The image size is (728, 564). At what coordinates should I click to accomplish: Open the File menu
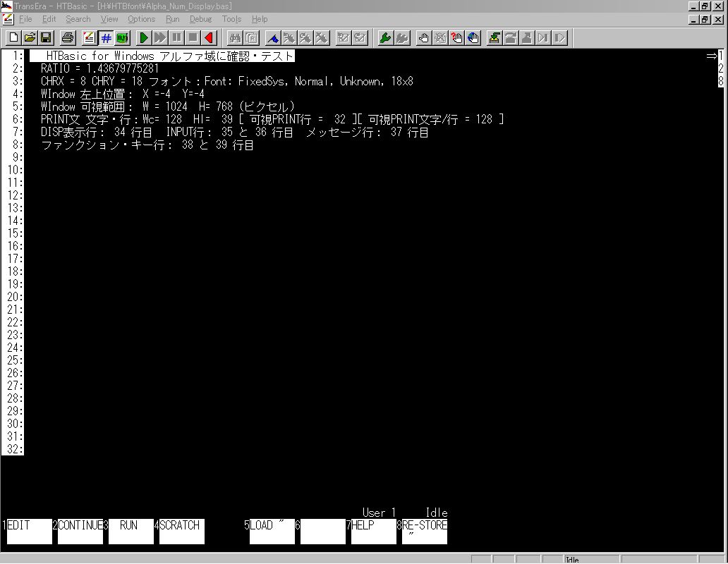(x=25, y=19)
